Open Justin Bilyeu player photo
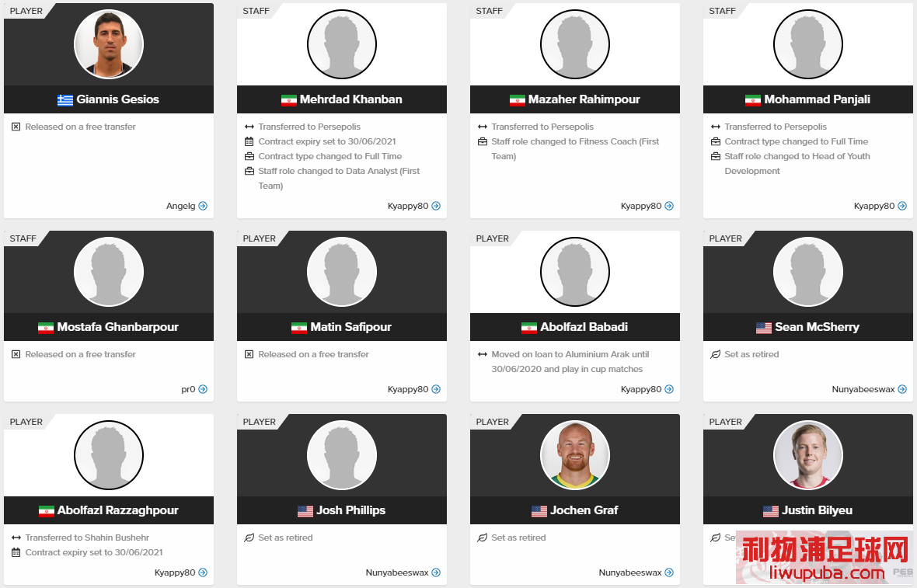This screenshot has width=917, height=588. (x=808, y=454)
